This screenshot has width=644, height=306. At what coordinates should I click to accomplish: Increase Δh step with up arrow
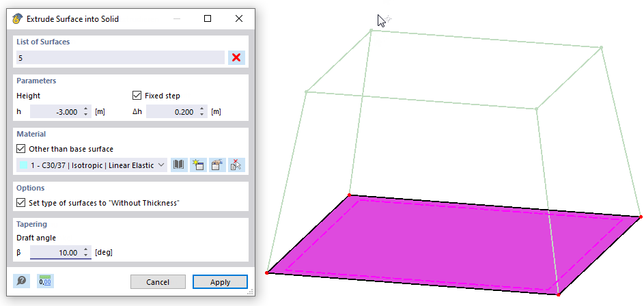tap(201, 109)
